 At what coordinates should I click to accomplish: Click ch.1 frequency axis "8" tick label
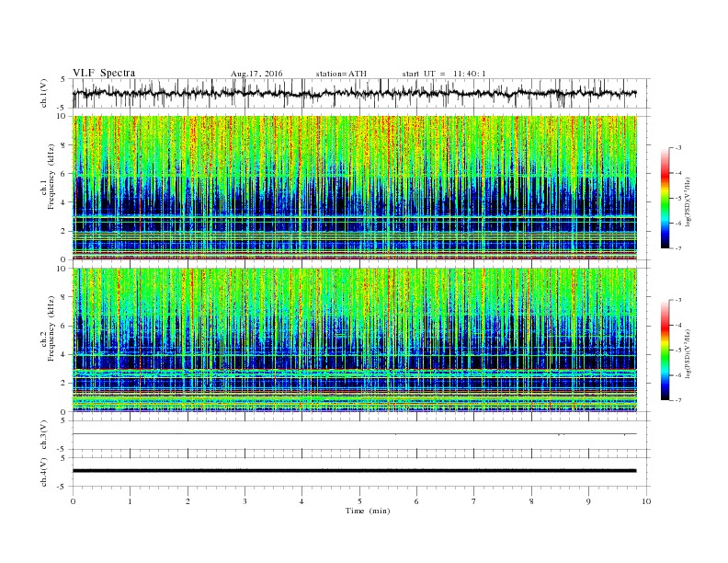(x=63, y=145)
